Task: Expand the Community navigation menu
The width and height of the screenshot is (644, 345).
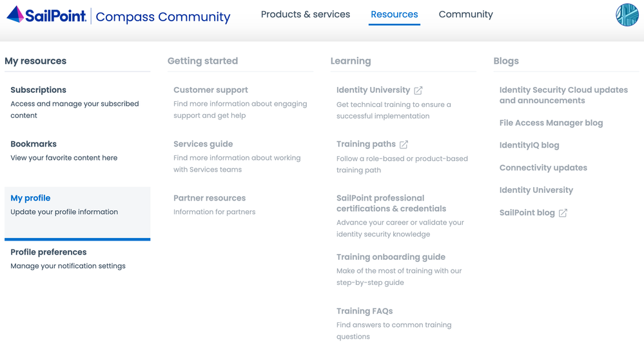Action: coord(465,14)
